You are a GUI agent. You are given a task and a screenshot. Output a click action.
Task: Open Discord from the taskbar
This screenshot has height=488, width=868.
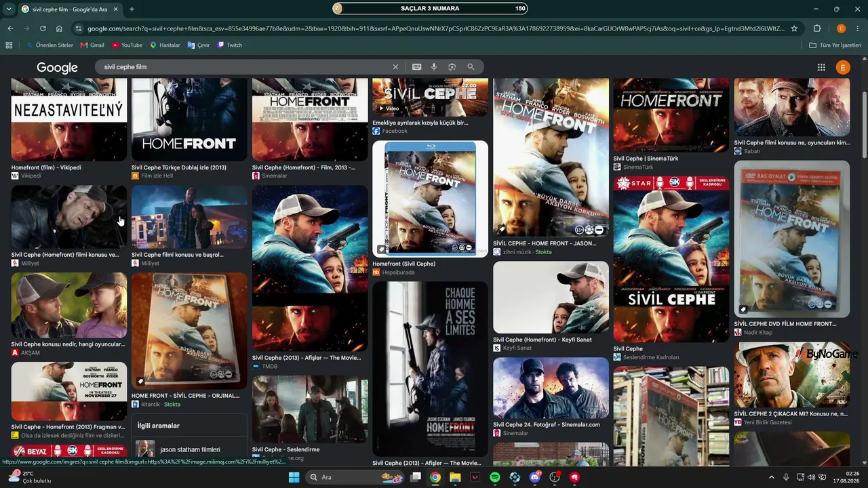535,477
